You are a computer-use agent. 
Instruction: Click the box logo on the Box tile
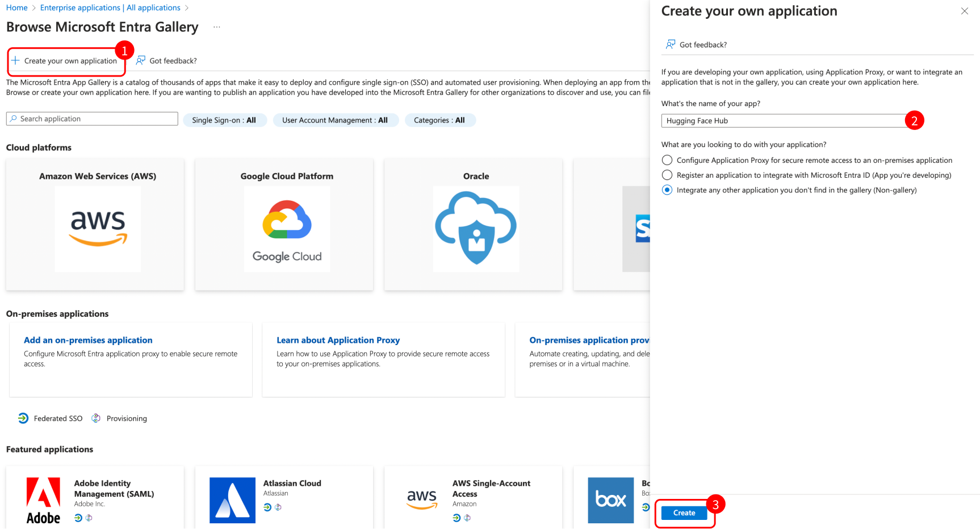pos(611,500)
